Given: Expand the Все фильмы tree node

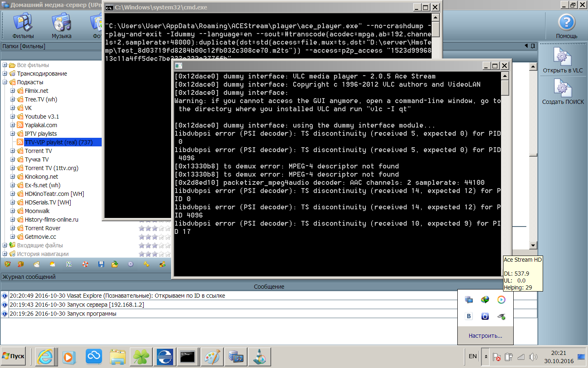Looking at the screenshot, I should pos(5,65).
